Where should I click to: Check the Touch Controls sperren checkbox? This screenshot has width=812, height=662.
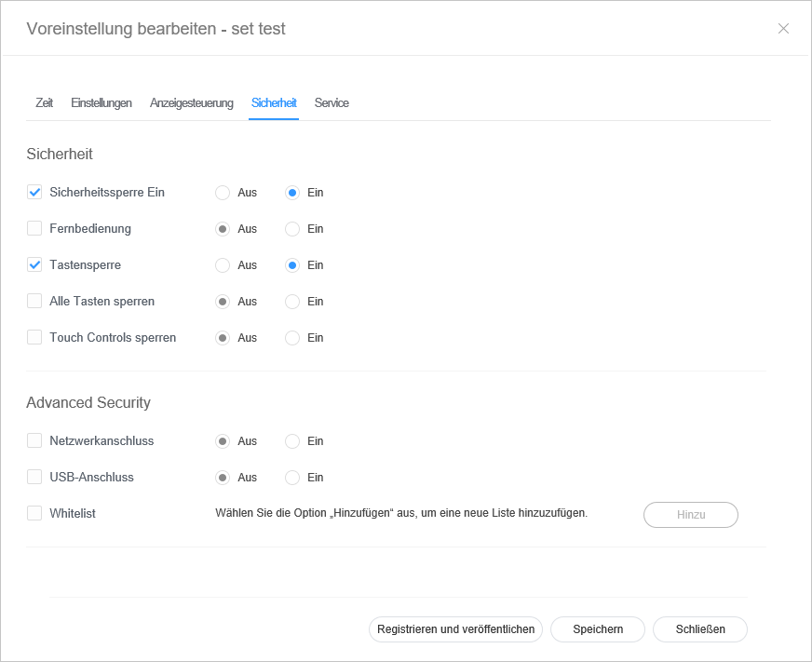click(34, 338)
